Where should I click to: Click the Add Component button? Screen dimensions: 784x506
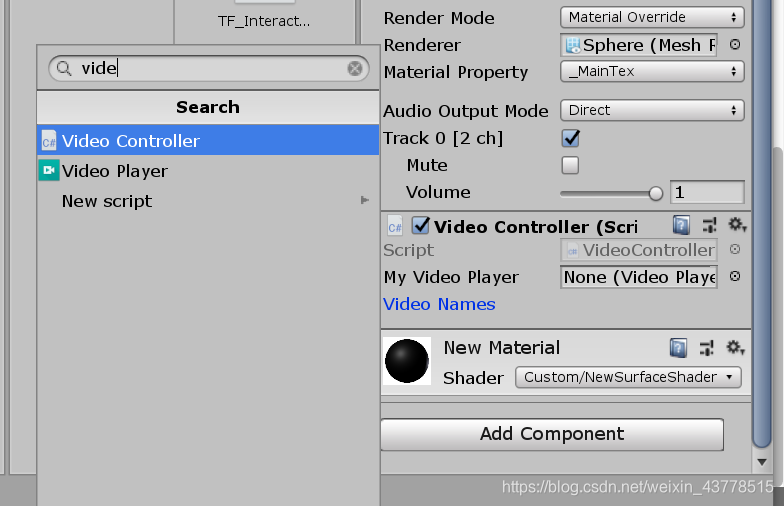(x=551, y=434)
